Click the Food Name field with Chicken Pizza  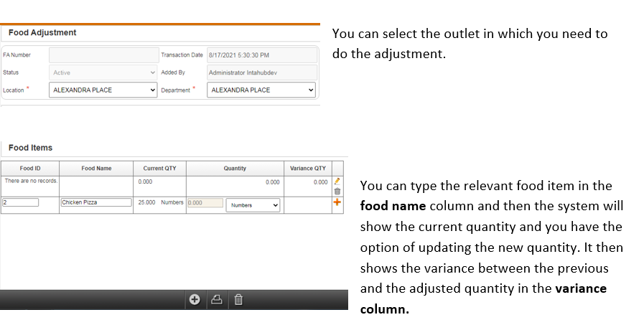click(x=96, y=203)
